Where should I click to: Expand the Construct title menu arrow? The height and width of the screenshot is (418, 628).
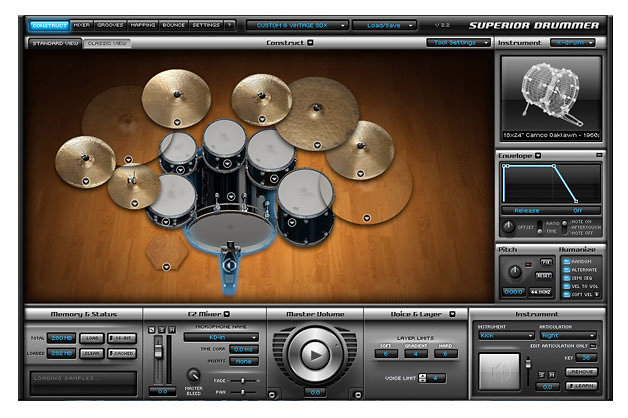click(x=310, y=42)
